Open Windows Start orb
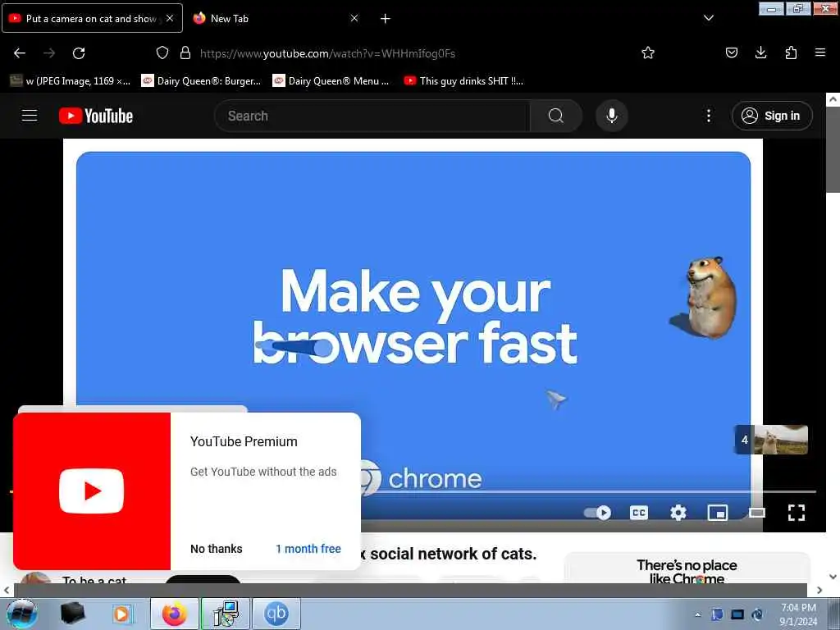Screen dimensions: 840x630 (21, 614)
